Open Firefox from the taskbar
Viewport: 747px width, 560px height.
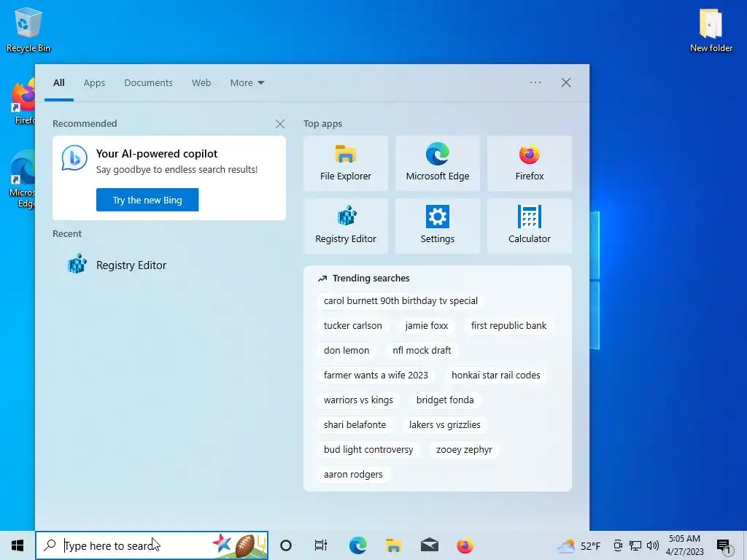tap(465, 545)
